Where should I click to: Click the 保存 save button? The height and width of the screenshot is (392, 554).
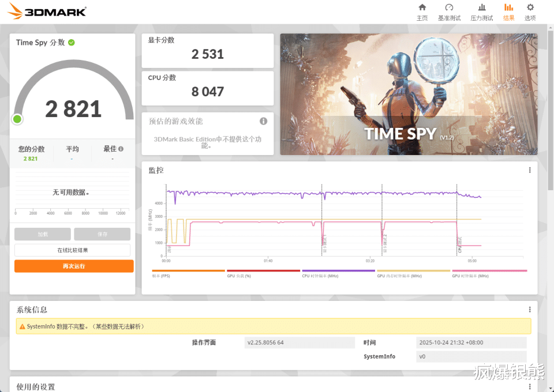[102, 234]
